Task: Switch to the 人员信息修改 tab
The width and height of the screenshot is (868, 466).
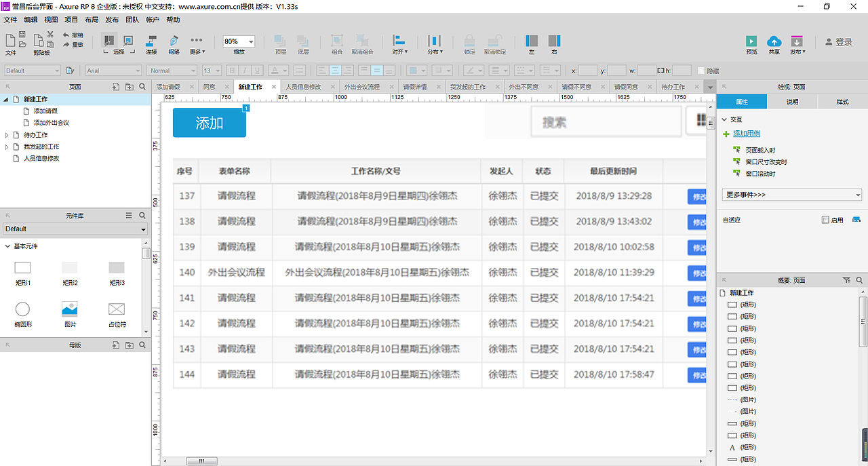Action: click(302, 86)
